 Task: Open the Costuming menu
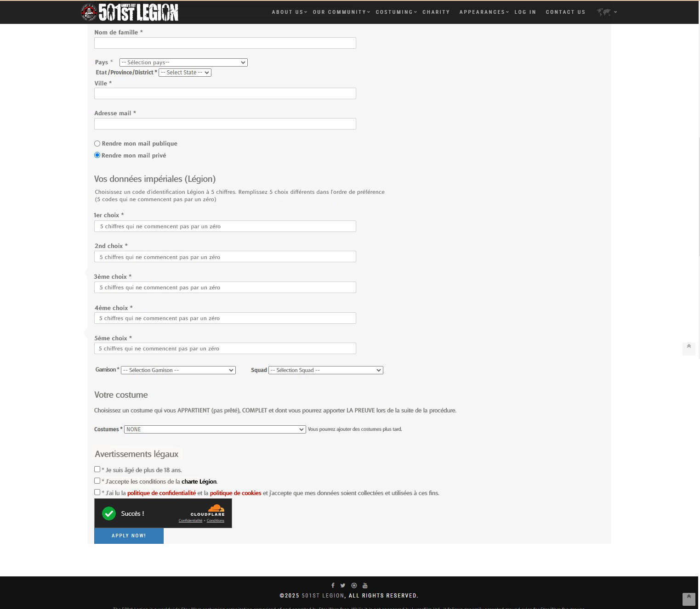coord(395,12)
